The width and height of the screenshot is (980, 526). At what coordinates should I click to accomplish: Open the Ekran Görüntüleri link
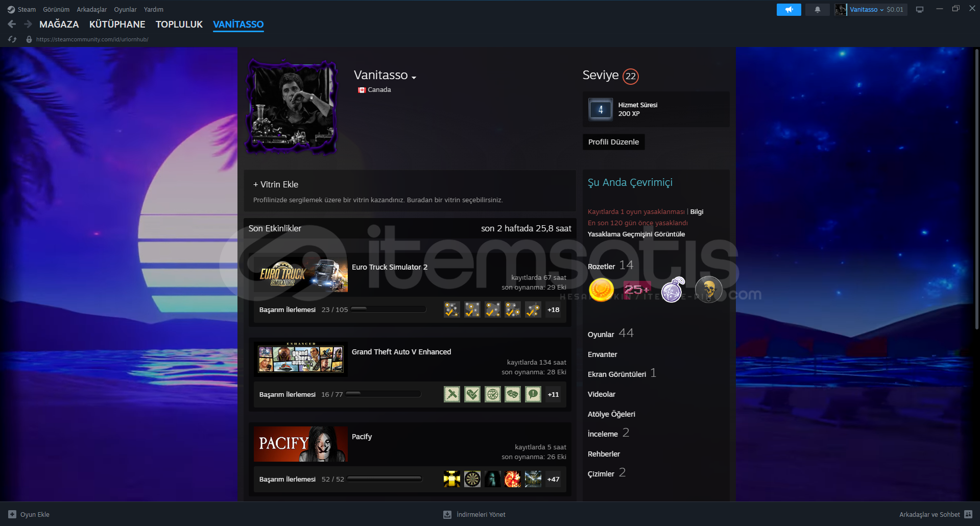pos(617,374)
